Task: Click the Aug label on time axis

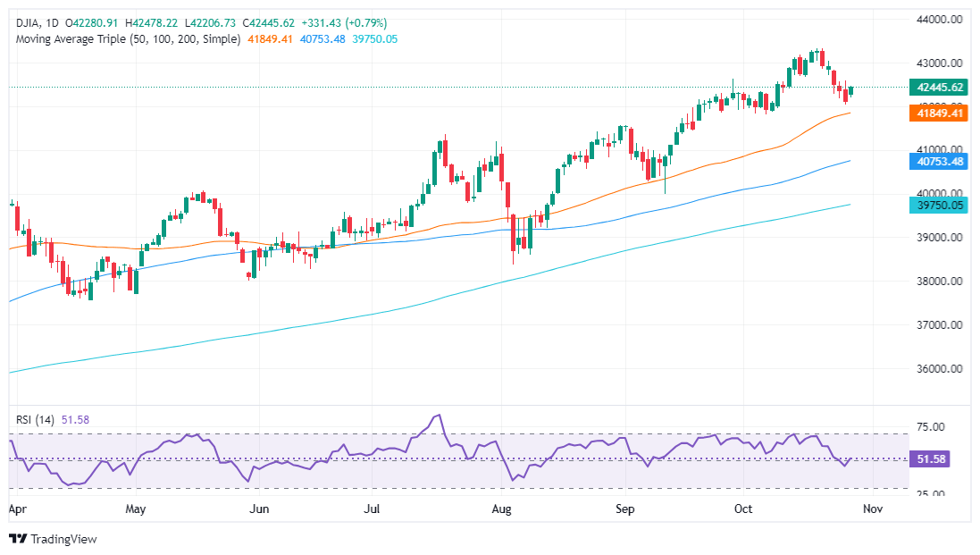Action: pyautogui.click(x=502, y=509)
